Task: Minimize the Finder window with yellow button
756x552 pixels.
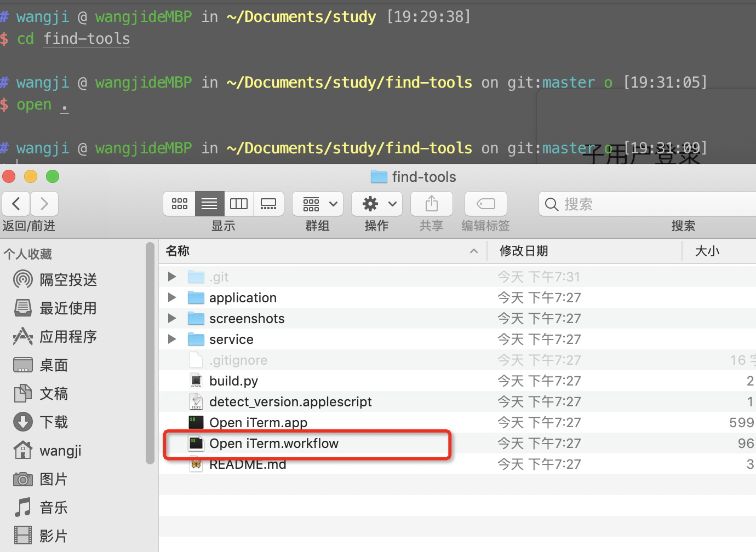Action: point(31,176)
